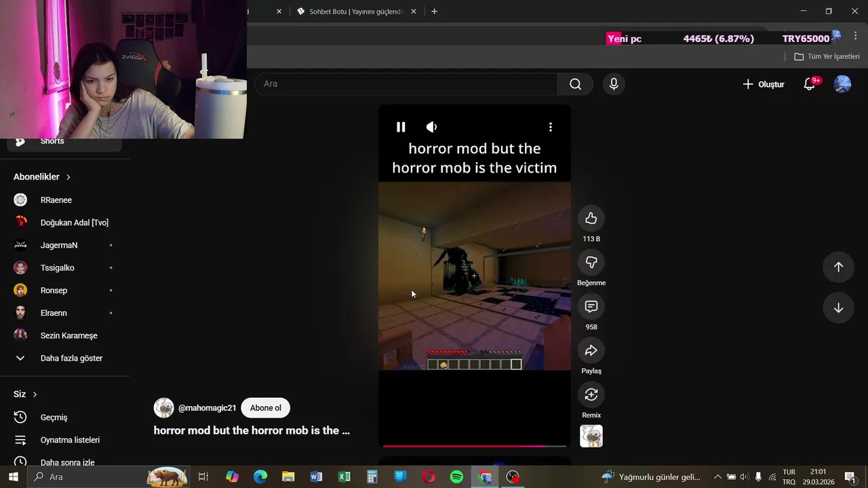Switch to Chrome on taskbar
This screenshot has width=868, height=488.
pos(485,476)
